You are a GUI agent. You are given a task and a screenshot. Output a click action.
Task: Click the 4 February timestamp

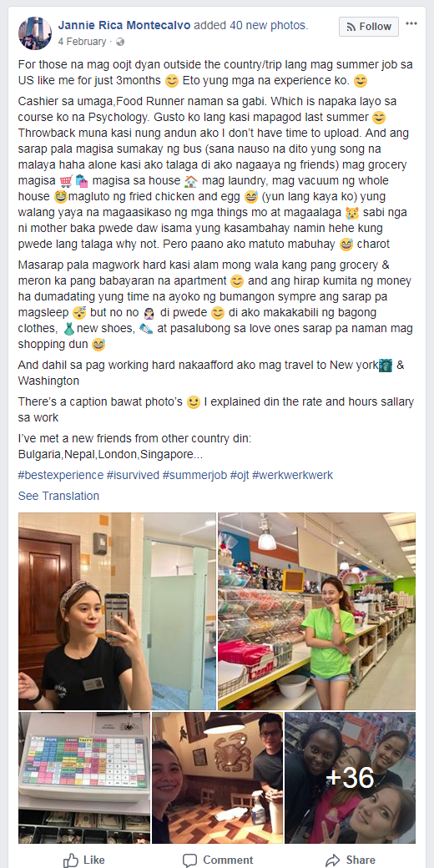(x=82, y=42)
